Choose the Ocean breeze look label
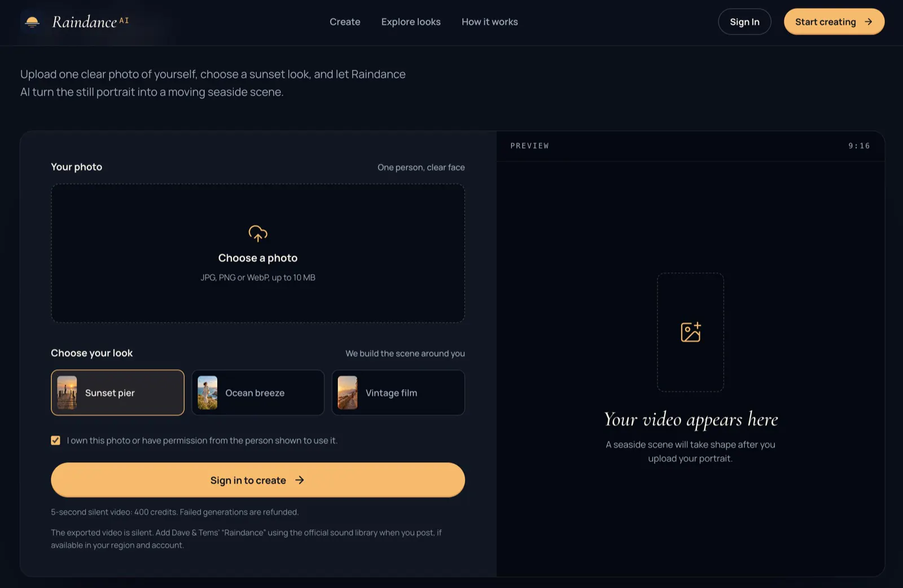Viewport: 903px width, 588px height. 255,393
